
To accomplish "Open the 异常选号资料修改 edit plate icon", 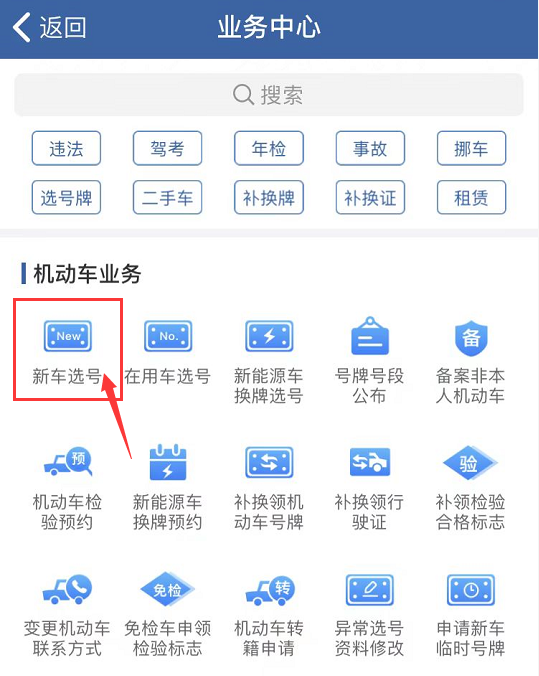I will tap(370, 590).
